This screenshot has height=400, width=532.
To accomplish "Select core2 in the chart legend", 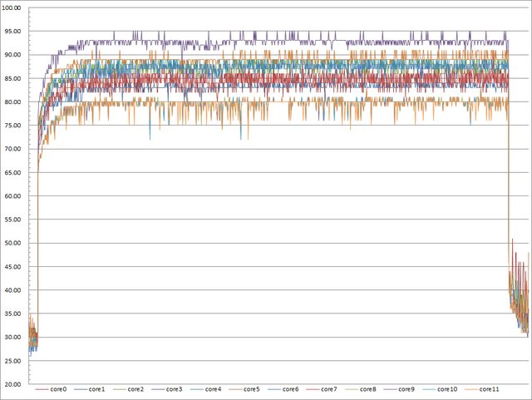I will 136,389.
